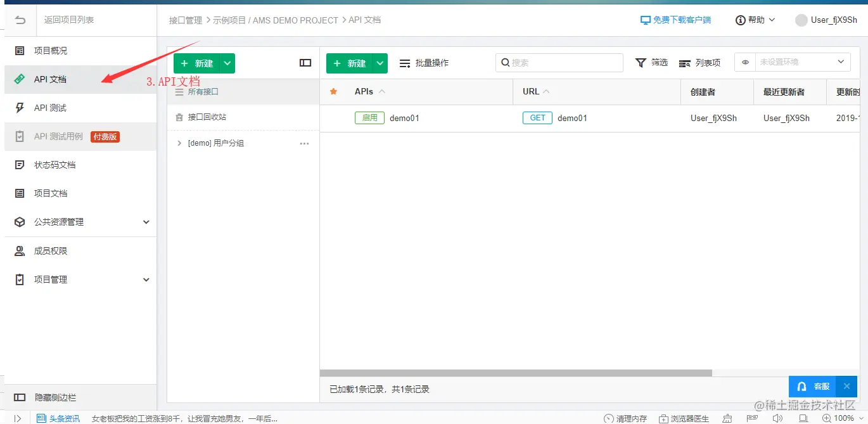
Task: Click 头条资讯 in browser status bar
Action: point(59,418)
